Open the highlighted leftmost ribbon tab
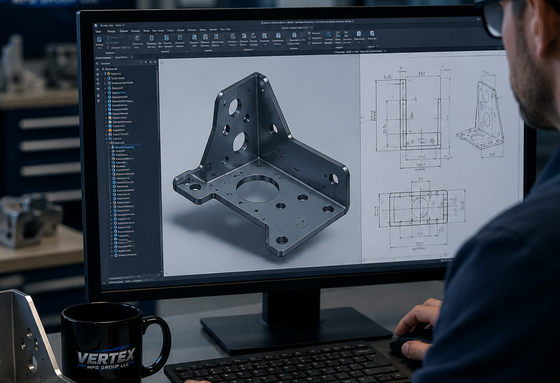 (98, 31)
